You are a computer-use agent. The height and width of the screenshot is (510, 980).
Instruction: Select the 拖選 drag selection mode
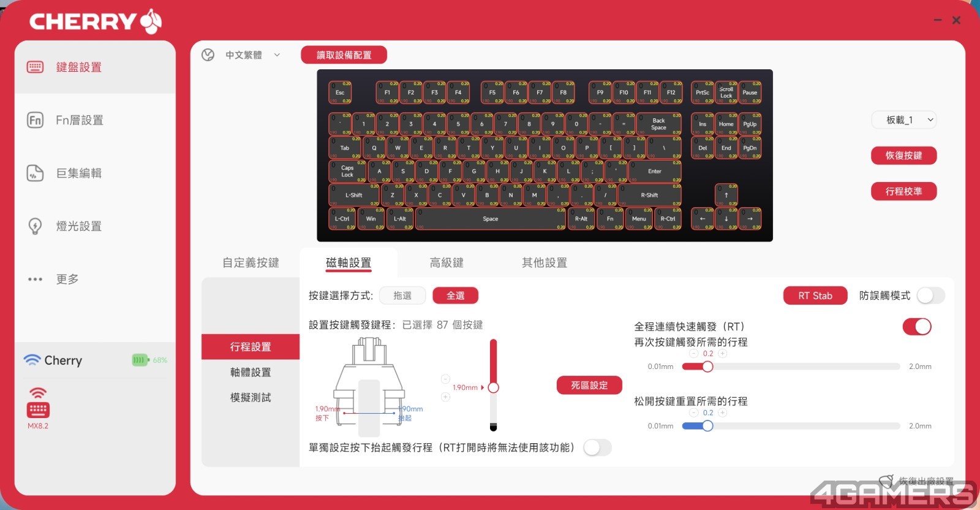point(402,295)
